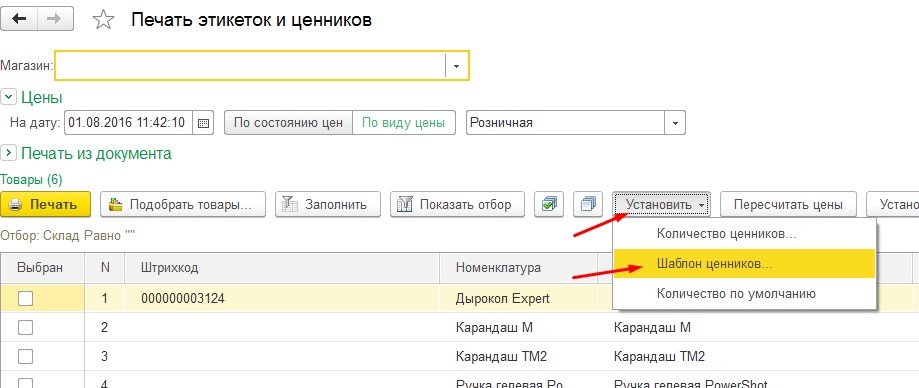Open Подобрать товары selection dialog

[x=183, y=205]
